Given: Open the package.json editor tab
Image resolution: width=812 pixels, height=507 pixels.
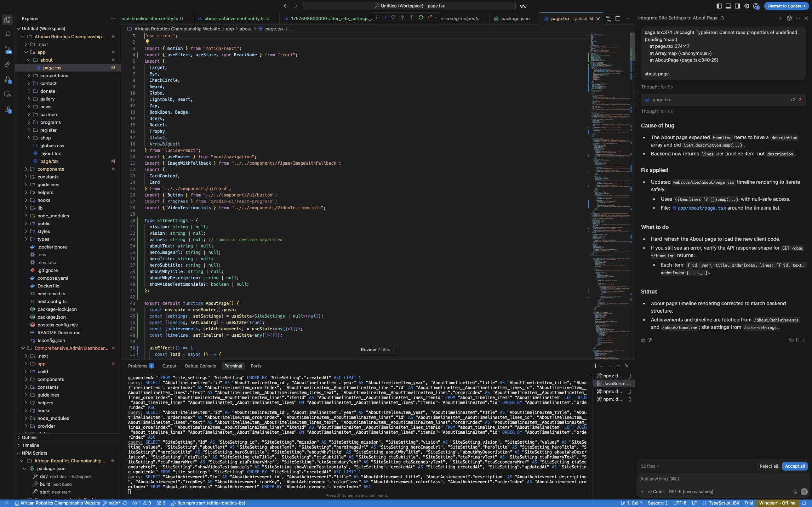Looking at the screenshot, I should coord(515,19).
